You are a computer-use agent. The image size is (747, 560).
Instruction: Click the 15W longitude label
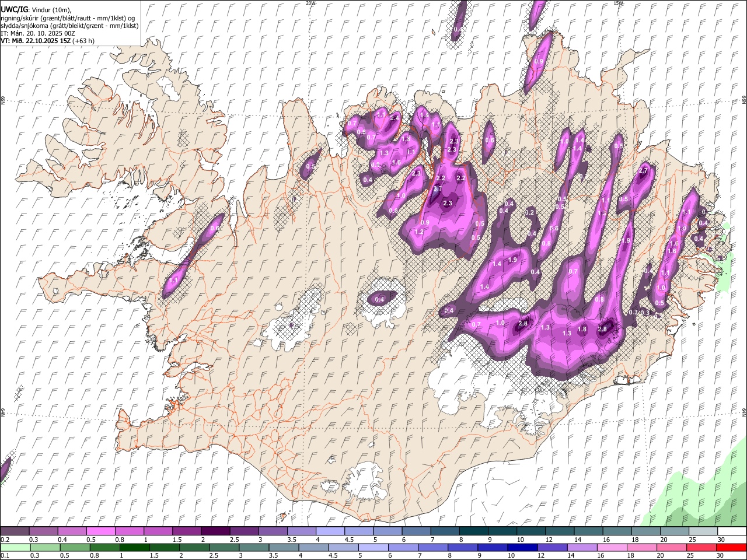point(618,3)
